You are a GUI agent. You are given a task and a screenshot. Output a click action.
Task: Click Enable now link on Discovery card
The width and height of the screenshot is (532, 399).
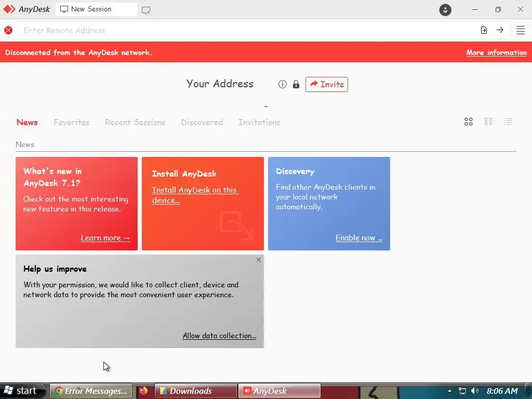pos(359,238)
